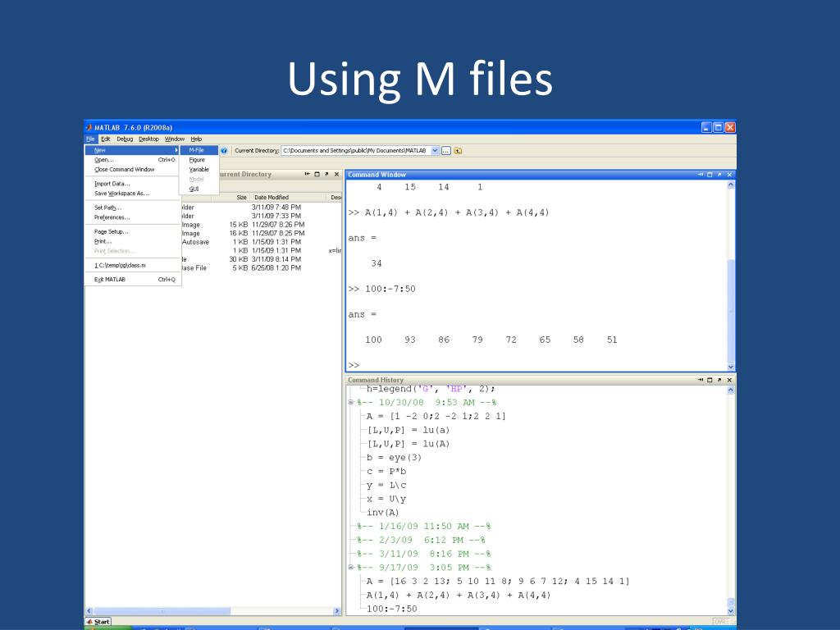Maximize the Current Directory panel
Screen dimensions: 840x630
pyautogui.click(x=317, y=175)
